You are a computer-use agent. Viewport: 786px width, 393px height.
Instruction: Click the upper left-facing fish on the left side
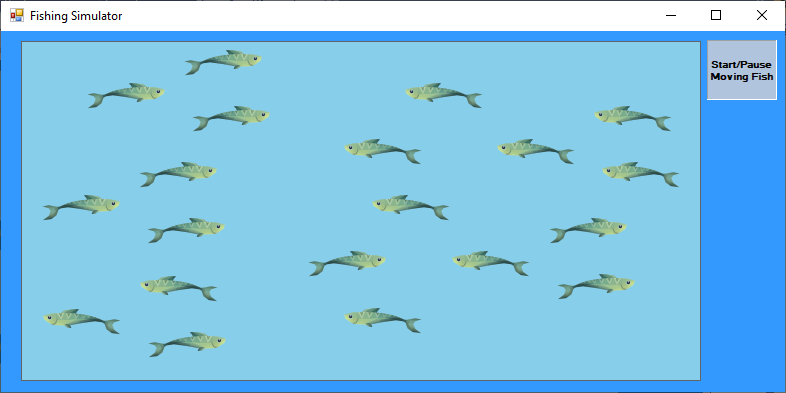178,288
